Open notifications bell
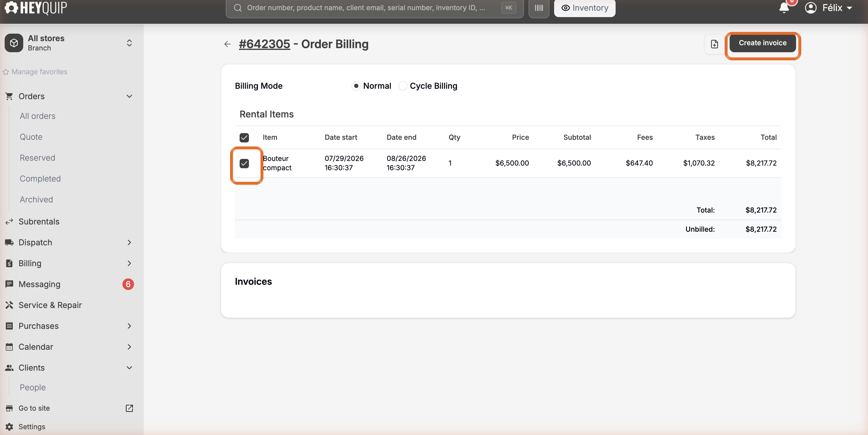Image resolution: width=868 pixels, height=435 pixels. coord(784,8)
